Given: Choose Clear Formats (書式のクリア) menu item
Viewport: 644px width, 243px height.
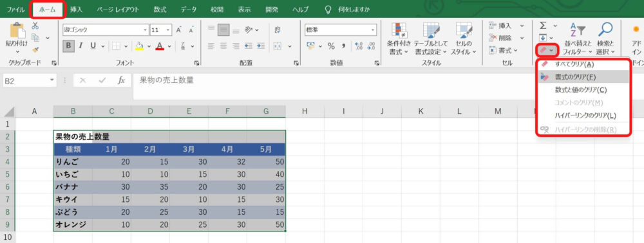Looking at the screenshot, I should point(584,76).
